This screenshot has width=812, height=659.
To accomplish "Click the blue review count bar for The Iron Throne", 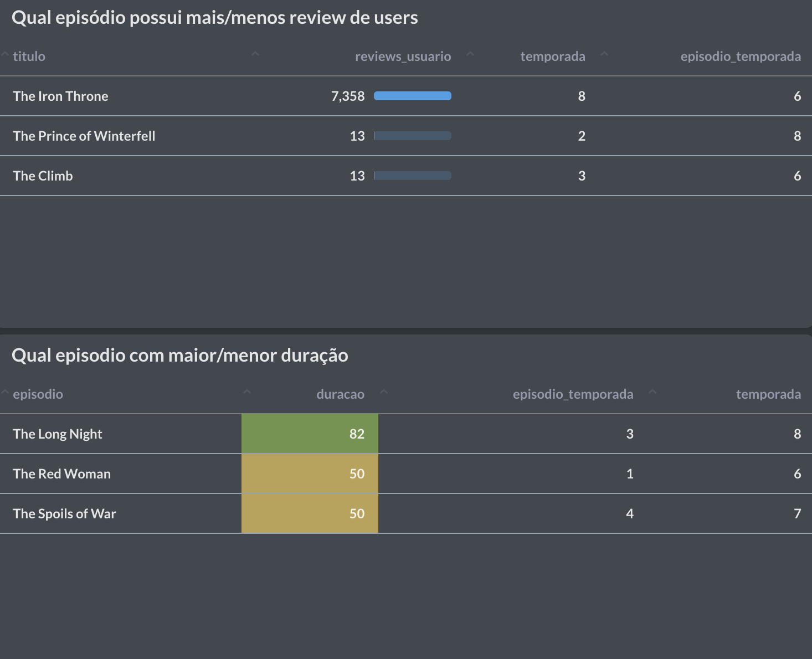I will tap(413, 96).
